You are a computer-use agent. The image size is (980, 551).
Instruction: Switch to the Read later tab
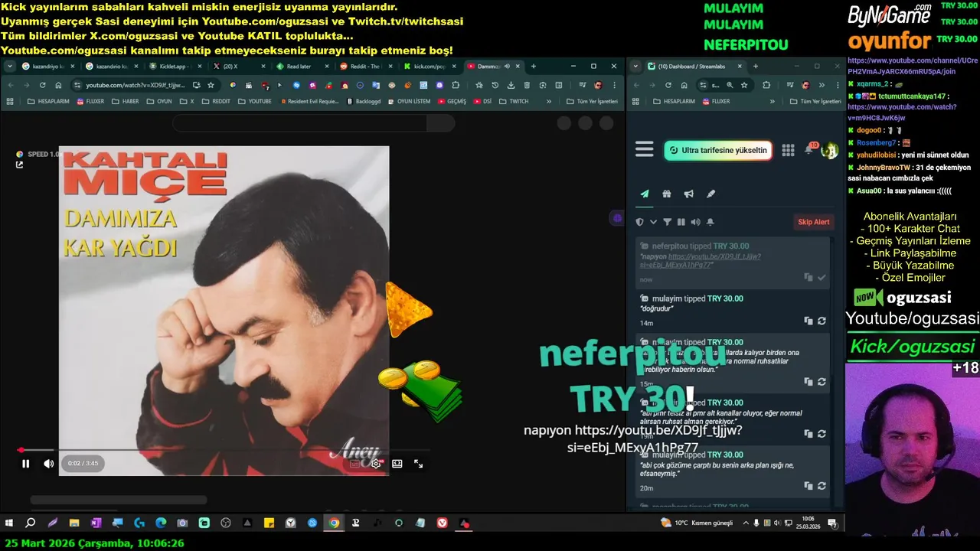coord(301,67)
